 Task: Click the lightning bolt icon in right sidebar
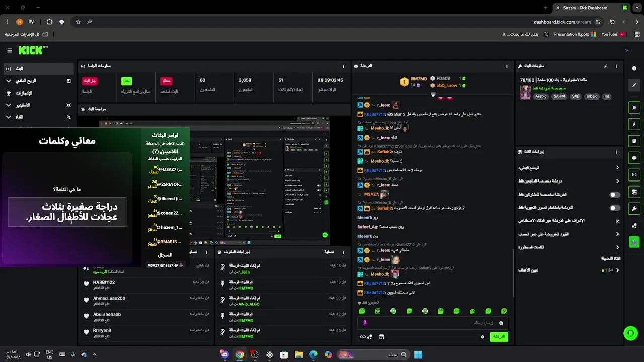[x=634, y=124]
